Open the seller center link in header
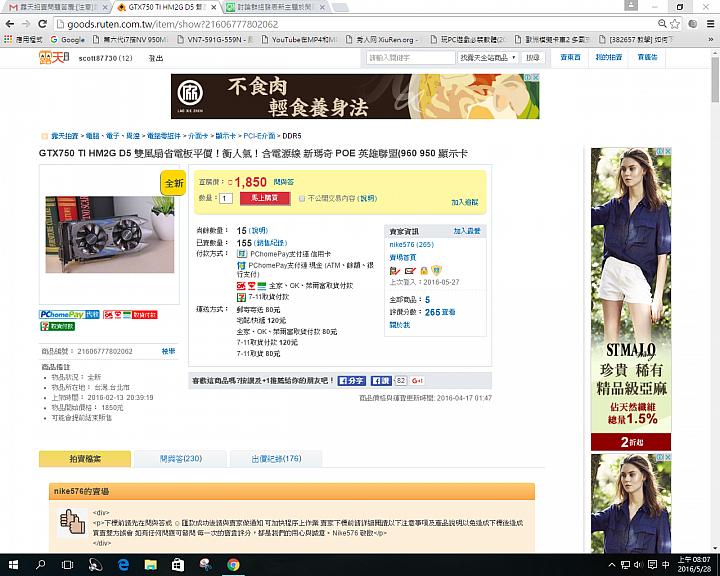720x576 pixels. (647, 57)
